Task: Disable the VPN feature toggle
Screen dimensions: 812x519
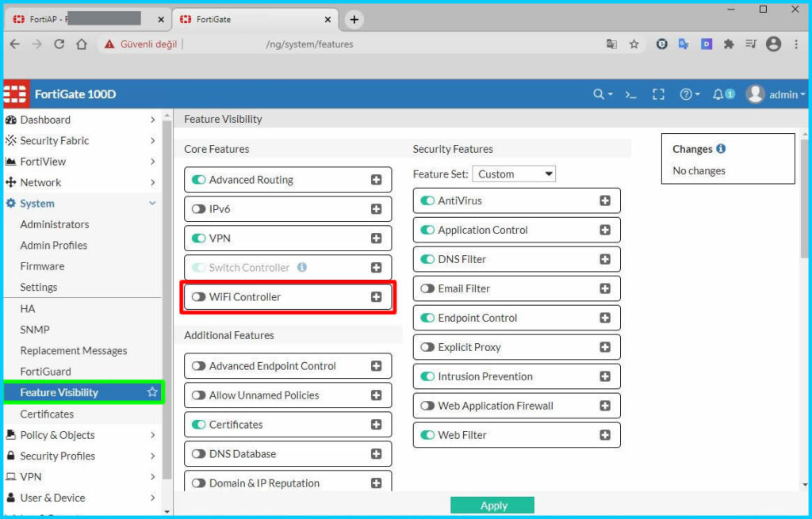Action: (199, 238)
